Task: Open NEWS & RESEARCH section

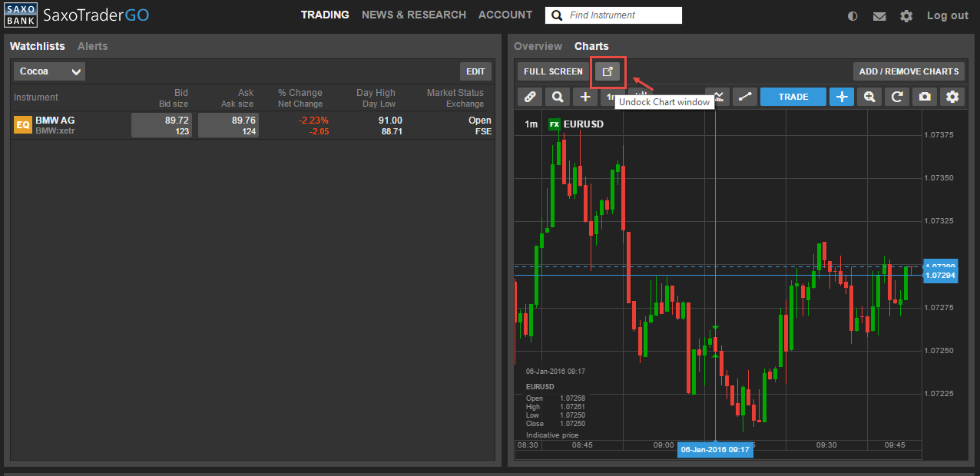Action: pos(414,15)
